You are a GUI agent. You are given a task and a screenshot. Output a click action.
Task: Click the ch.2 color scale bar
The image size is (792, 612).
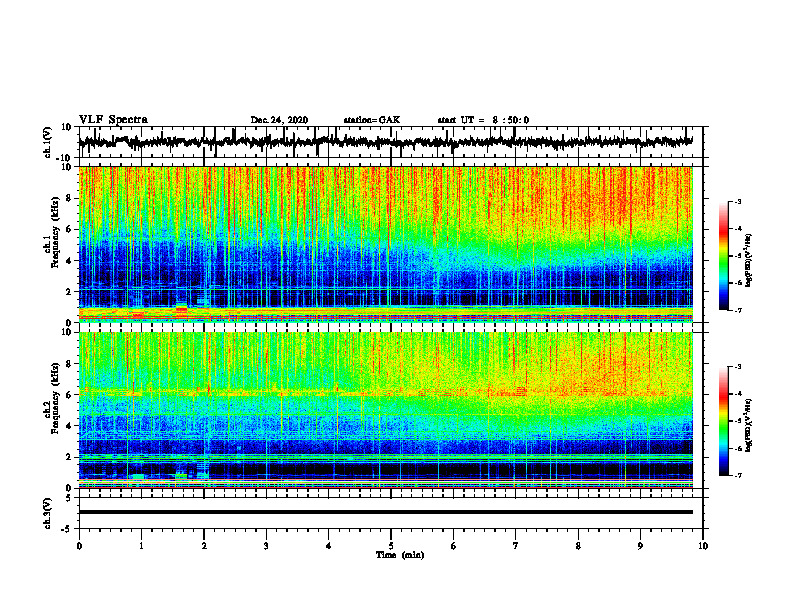pyautogui.click(x=723, y=421)
